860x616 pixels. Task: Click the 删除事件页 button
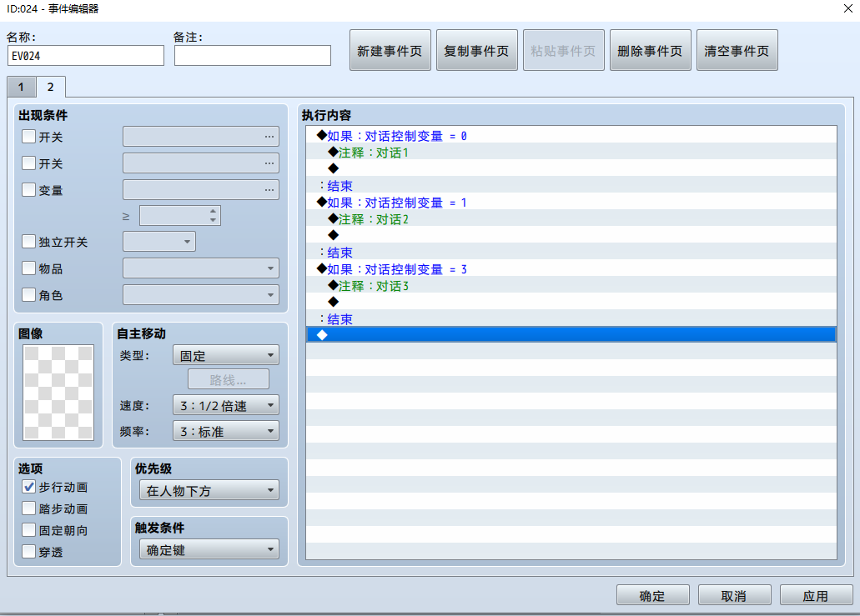pyautogui.click(x=650, y=50)
